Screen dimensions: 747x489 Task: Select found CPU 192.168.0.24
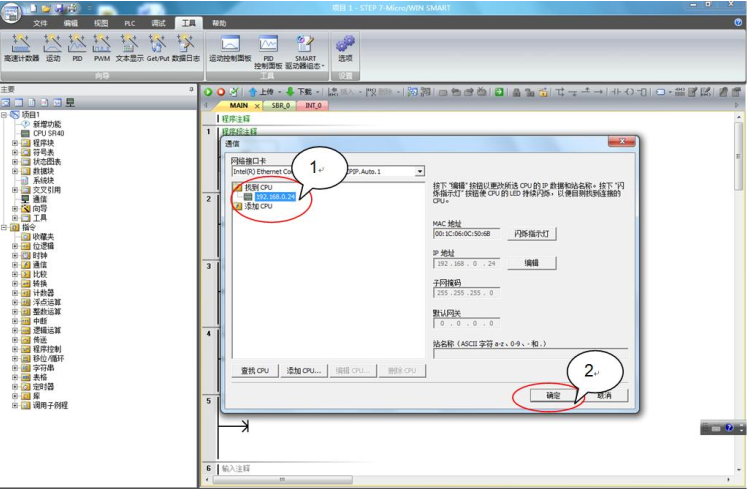tap(275, 197)
